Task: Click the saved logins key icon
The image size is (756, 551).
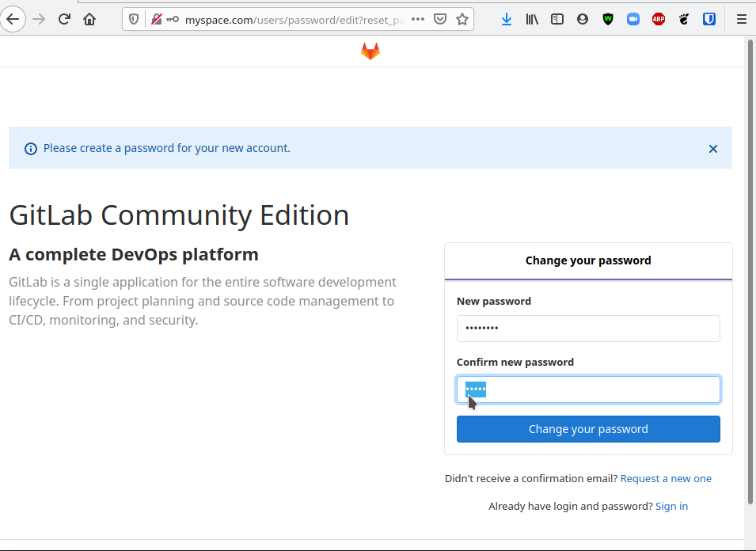Action: [x=173, y=19]
